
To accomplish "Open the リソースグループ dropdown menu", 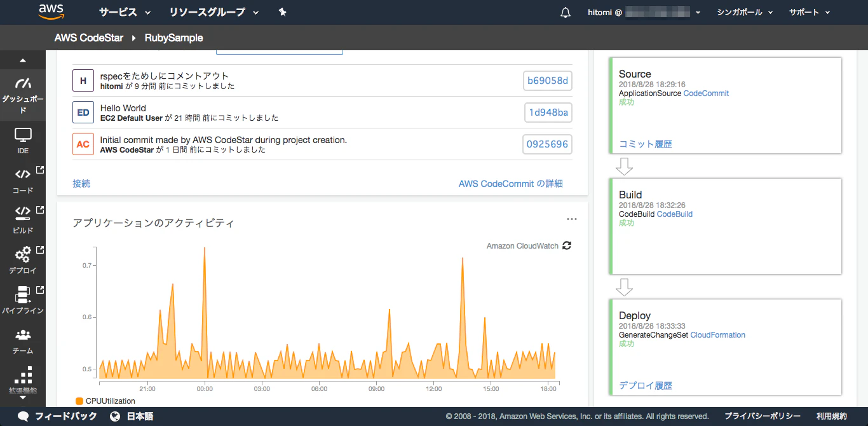I will pyautogui.click(x=214, y=12).
